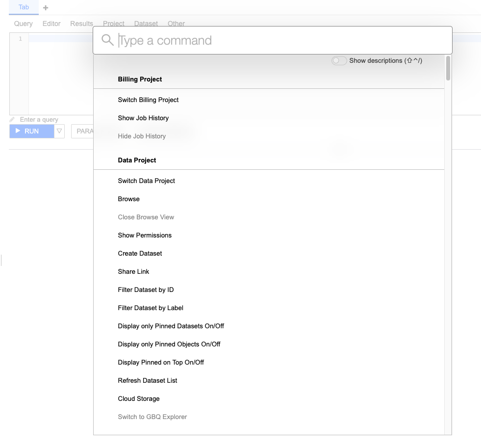
Task: Choose Create Dataset from the list
Action: pos(140,254)
